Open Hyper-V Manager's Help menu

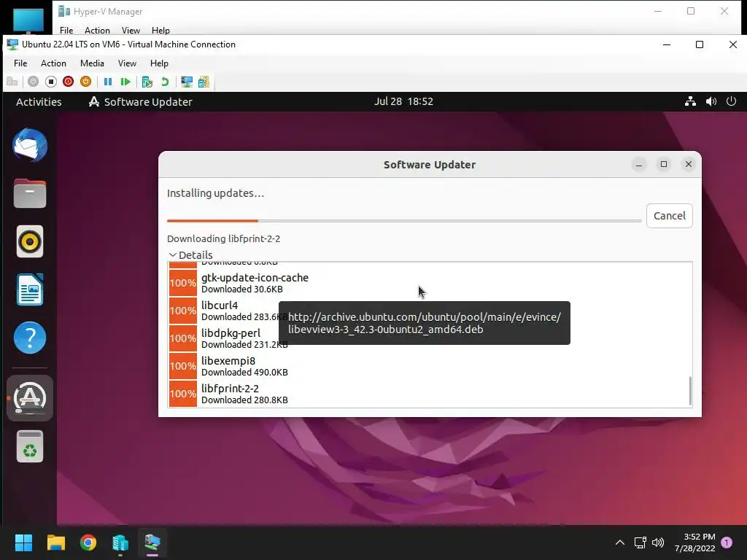(160, 31)
